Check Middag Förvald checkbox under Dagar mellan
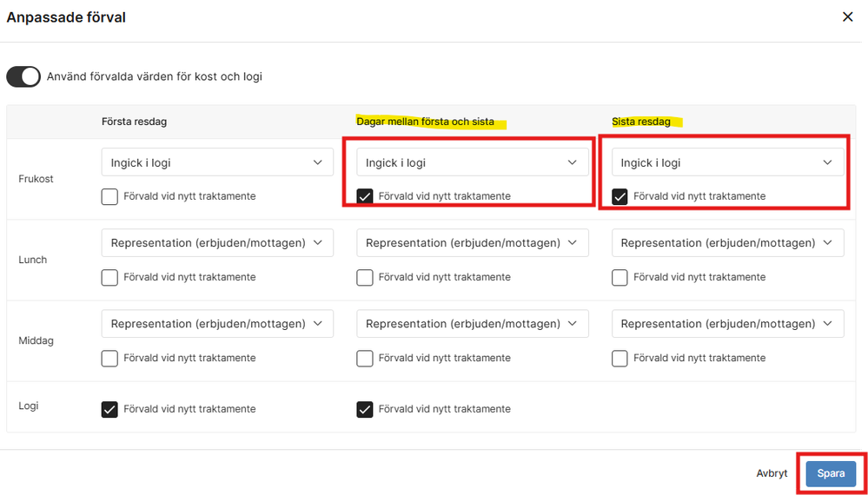Image resolution: width=868 pixels, height=495 pixels. pyautogui.click(x=365, y=358)
